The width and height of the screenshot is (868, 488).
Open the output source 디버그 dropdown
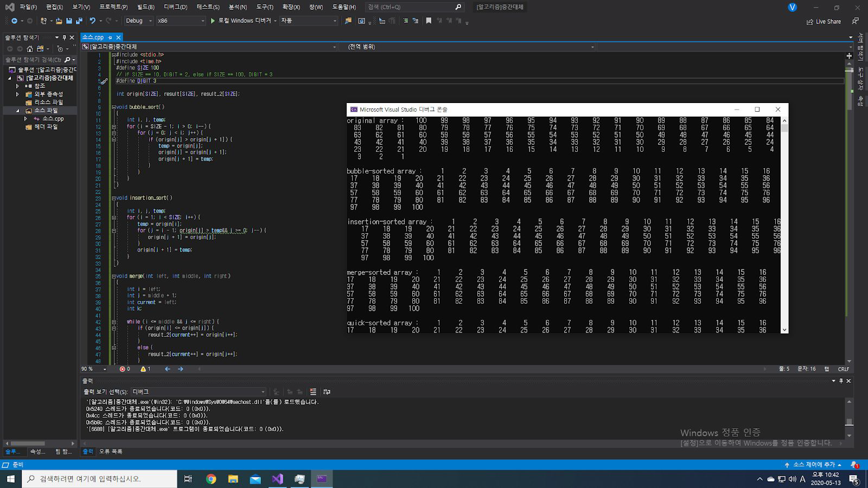point(198,391)
